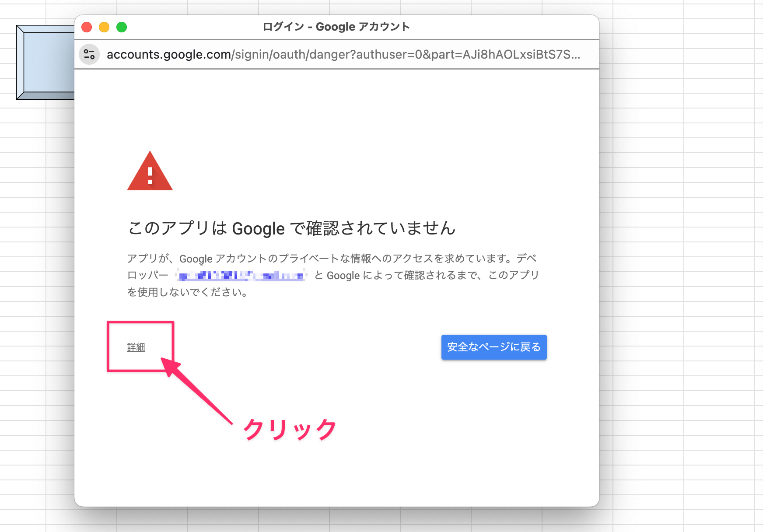Click the accounts.google.com URL in address bar

pyautogui.click(x=343, y=54)
